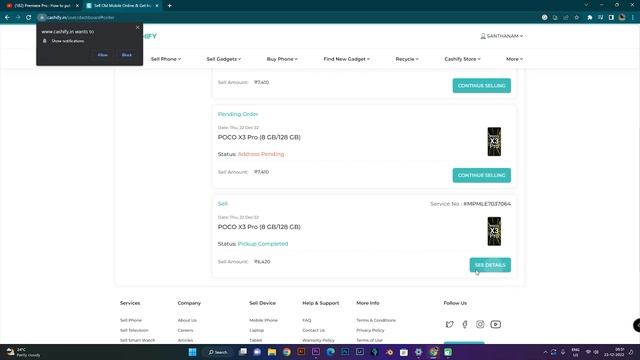Open the Wi-Fi network tray icon
The width and height of the screenshot is (640, 360).
click(x=588, y=352)
